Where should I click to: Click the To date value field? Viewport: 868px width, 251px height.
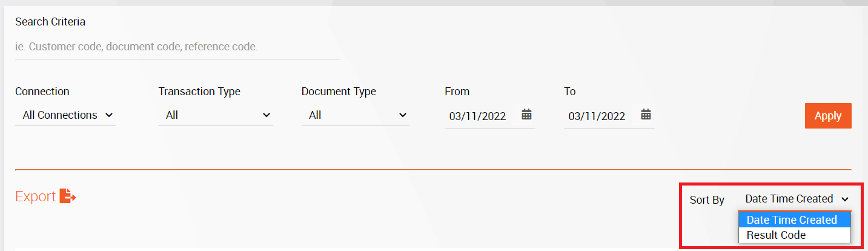(597, 116)
